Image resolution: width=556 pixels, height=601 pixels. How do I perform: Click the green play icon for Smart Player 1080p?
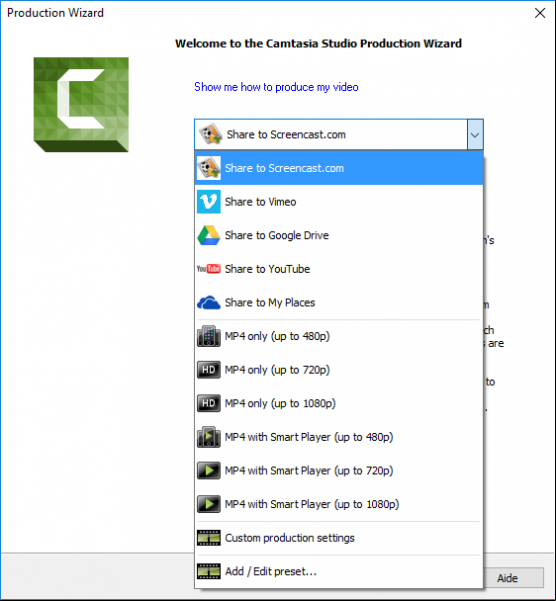pos(208,504)
